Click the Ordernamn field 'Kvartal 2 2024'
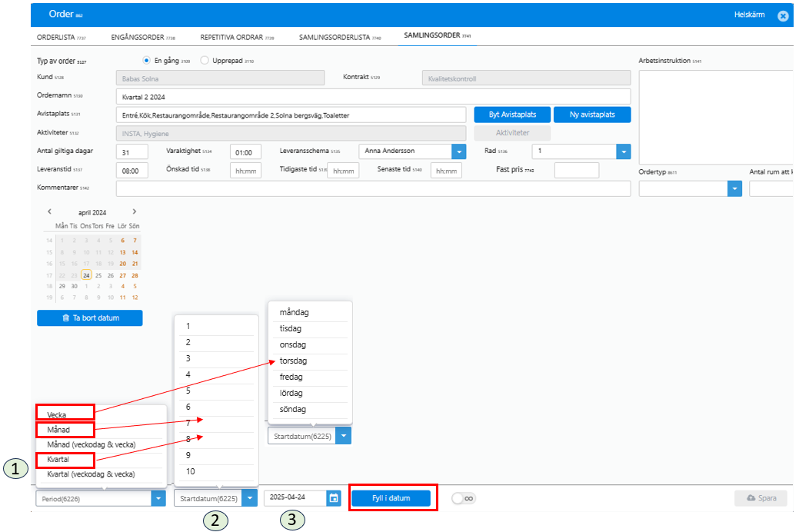The width and height of the screenshot is (799, 532). [373, 97]
